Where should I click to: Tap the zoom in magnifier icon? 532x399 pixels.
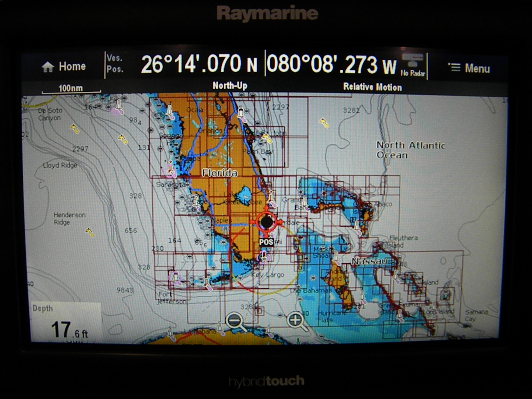[297, 322]
